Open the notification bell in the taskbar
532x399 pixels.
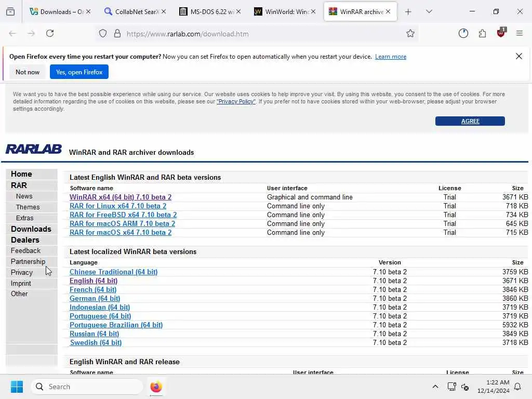tap(518, 387)
